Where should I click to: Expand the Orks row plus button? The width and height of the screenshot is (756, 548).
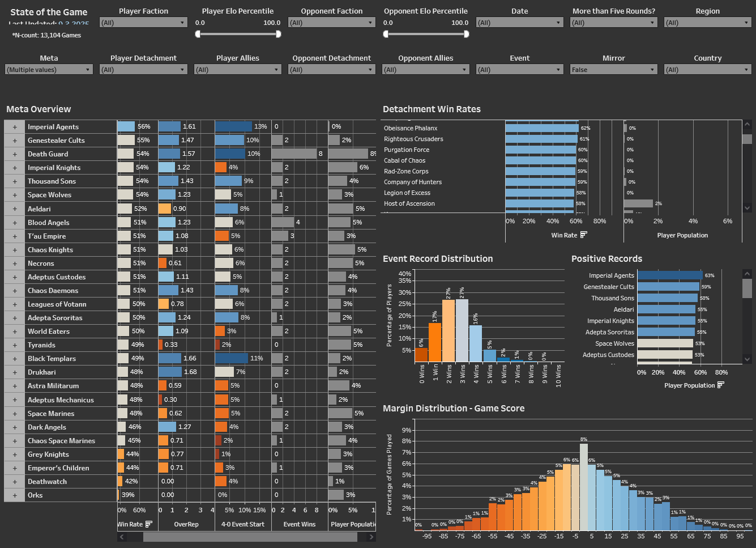15,495
